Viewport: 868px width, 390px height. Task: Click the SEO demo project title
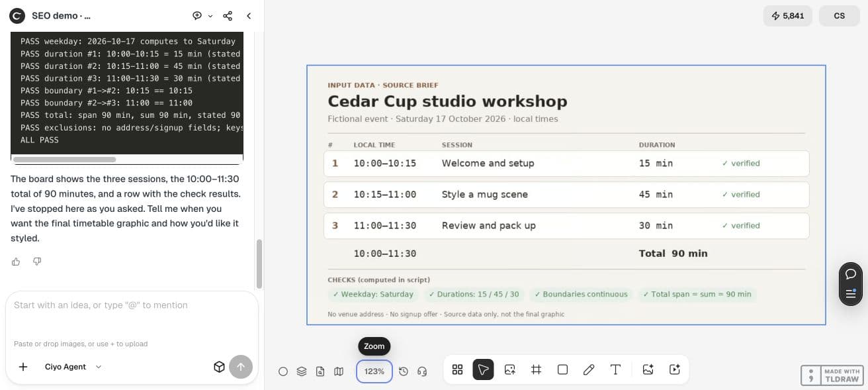pos(62,15)
